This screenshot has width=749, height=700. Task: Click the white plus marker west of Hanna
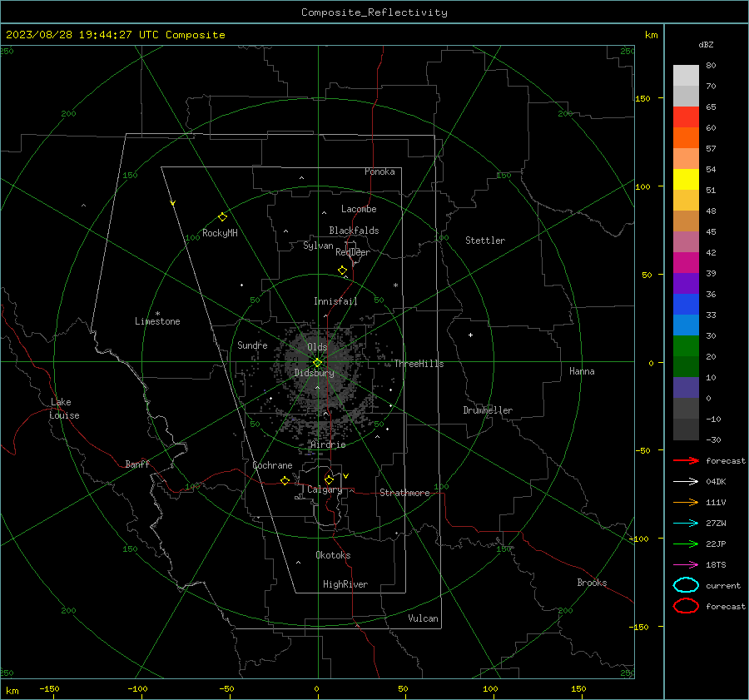tap(470, 335)
